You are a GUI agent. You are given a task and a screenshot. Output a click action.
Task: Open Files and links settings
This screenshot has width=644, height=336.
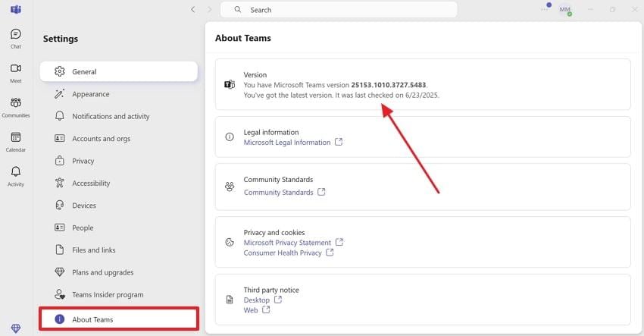pyautogui.click(x=119, y=250)
